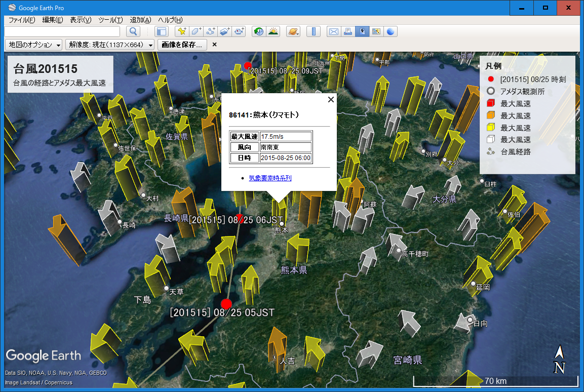This screenshot has width=584, height=392.
Task: Click the 長崎 station circle marker
Action: tap(120, 222)
